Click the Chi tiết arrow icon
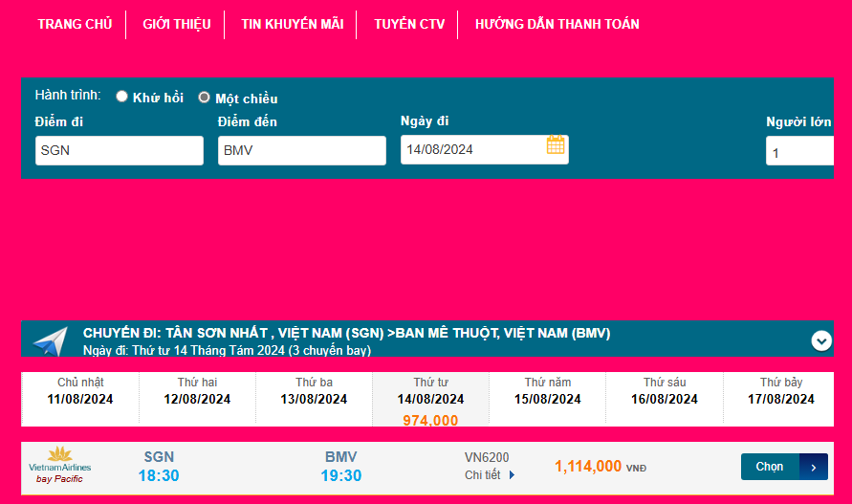The width and height of the screenshot is (852, 504). (x=513, y=475)
